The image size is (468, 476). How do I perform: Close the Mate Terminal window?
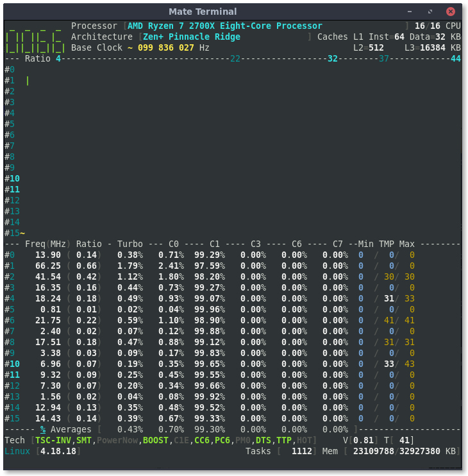pos(451,12)
